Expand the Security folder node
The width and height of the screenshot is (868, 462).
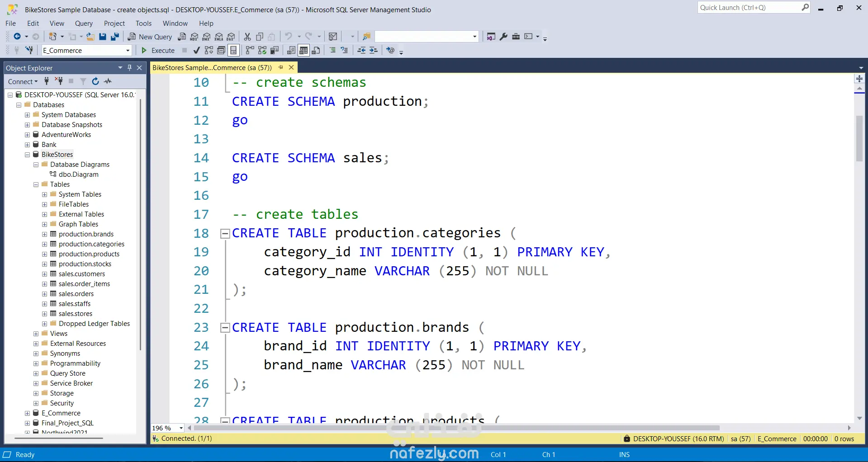pyautogui.click(x=36, y=403)
